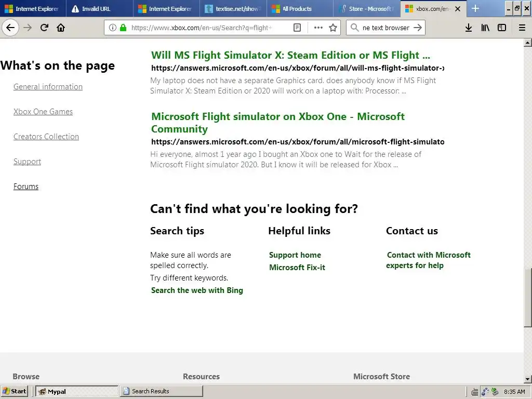Open the library bookmarks and history icon
532x399 pixels.
(485, 28)
